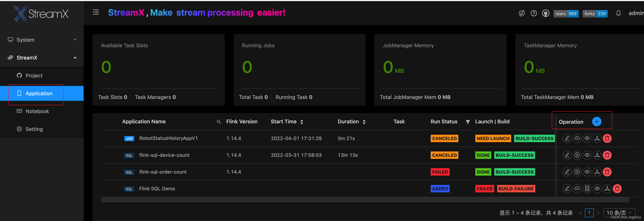Open the Project menu item

34,76
